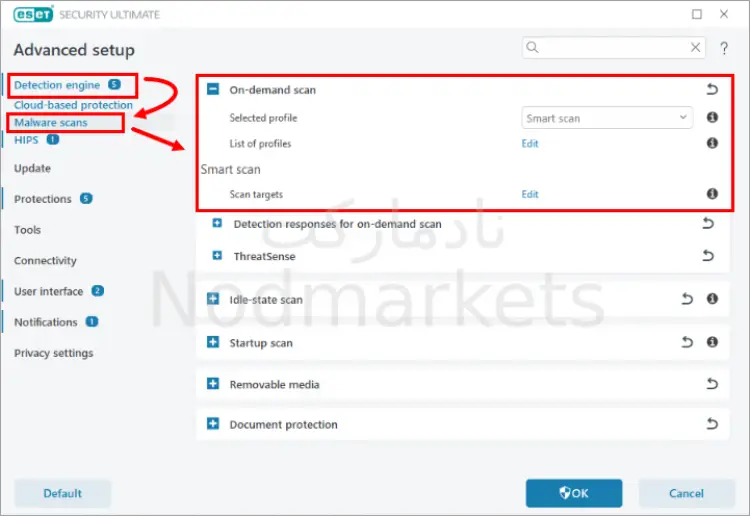Select Malware scans in sidebar

pyautogui.click(x=51, y=122)
